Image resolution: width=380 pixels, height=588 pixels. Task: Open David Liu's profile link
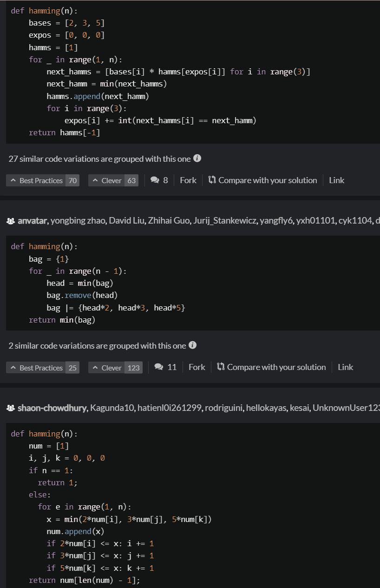click(x=126, y=220)
